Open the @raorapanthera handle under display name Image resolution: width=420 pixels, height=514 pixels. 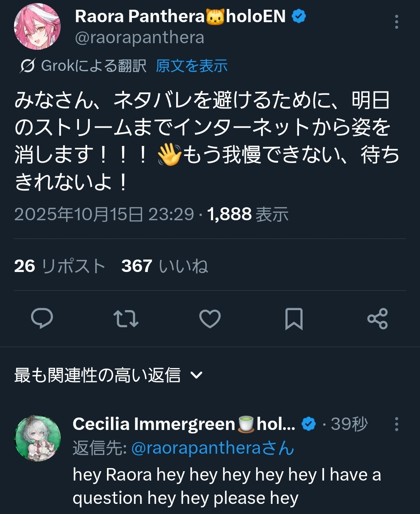click(x=139, y=38)
